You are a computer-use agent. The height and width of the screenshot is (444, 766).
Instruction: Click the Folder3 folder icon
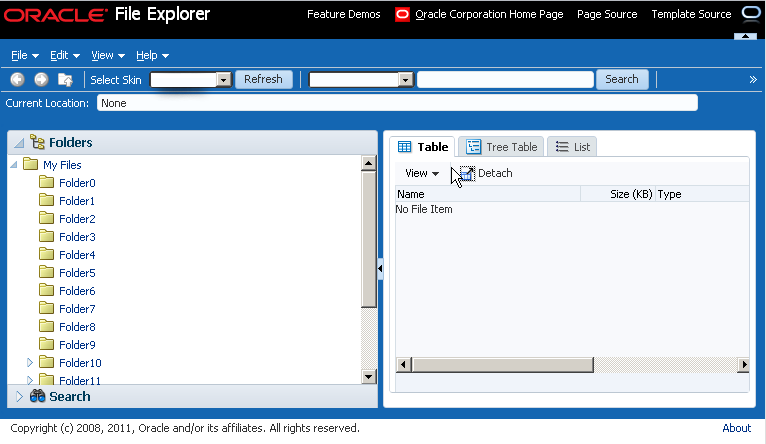click(x=46, y=236)
